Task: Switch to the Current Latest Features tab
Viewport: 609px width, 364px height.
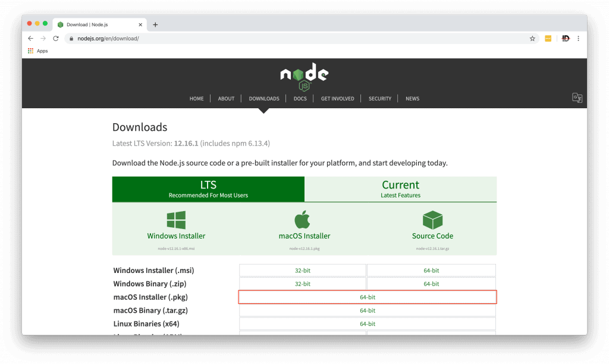Action: [400, 189]
